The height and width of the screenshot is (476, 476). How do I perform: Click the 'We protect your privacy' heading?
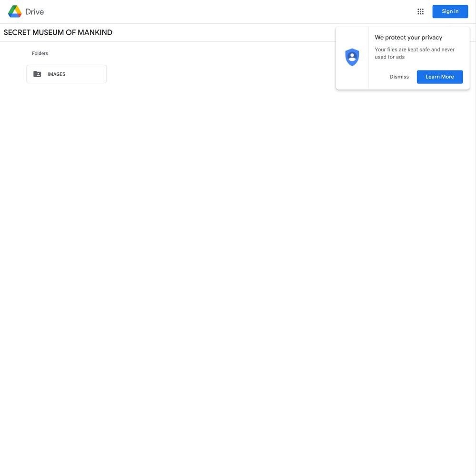(408, 37)
